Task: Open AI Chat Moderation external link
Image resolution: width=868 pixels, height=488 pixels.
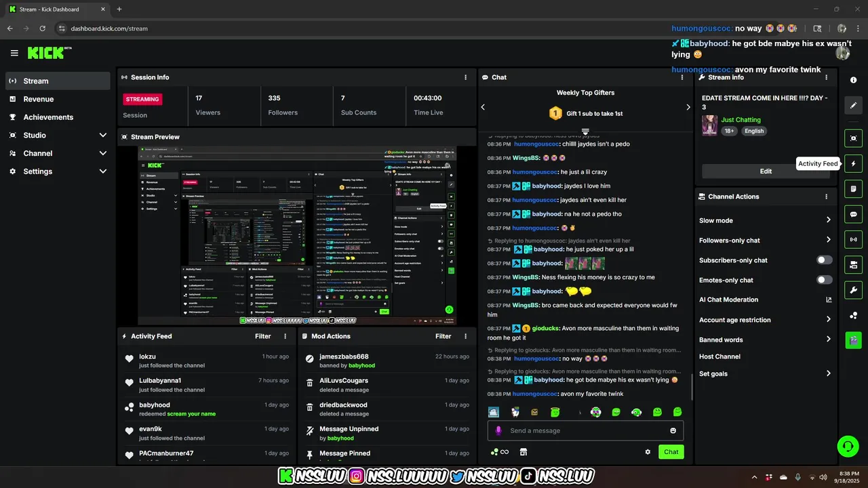Action: coord(829,300)
